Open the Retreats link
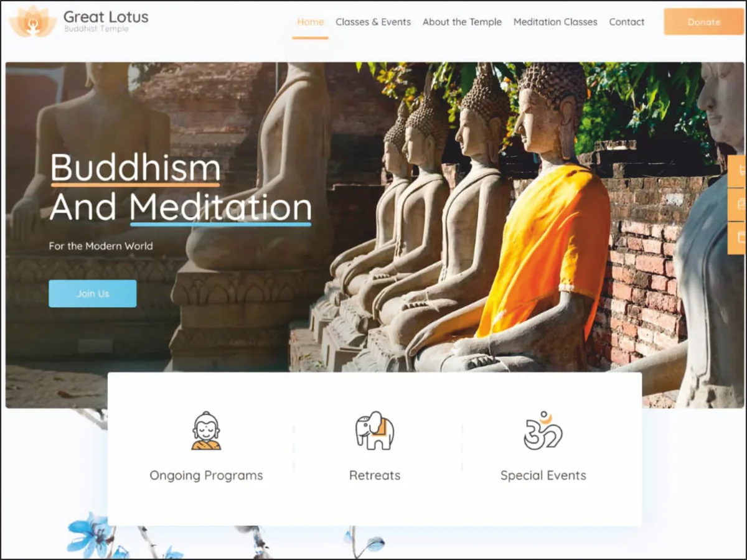Viewport: 747px width, 560px height. 375,475
